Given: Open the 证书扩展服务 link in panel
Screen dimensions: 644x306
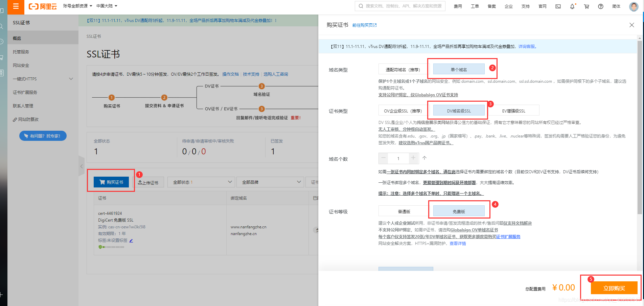Looking at the screenshot, I should (508, 237).
